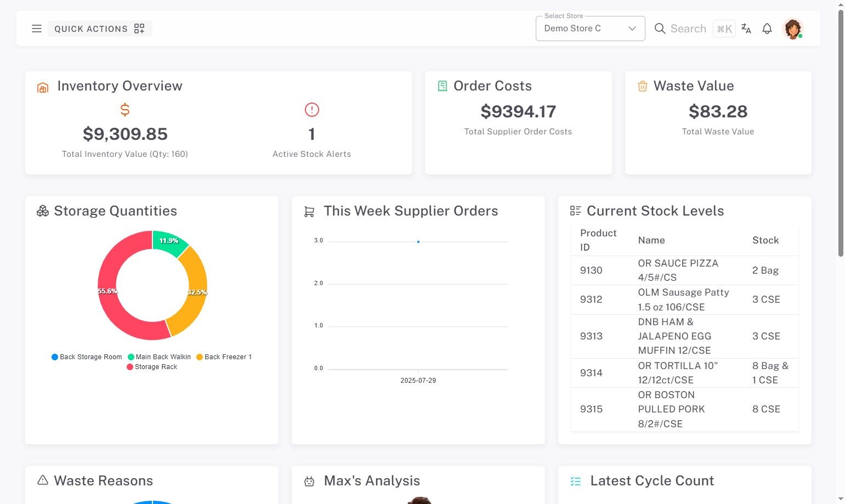
Task: Click the Quick Actions button
Action: tap(99, 29)
